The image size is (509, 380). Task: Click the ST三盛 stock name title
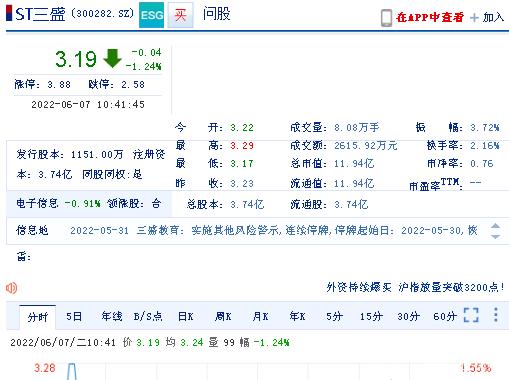pos(40,14)
